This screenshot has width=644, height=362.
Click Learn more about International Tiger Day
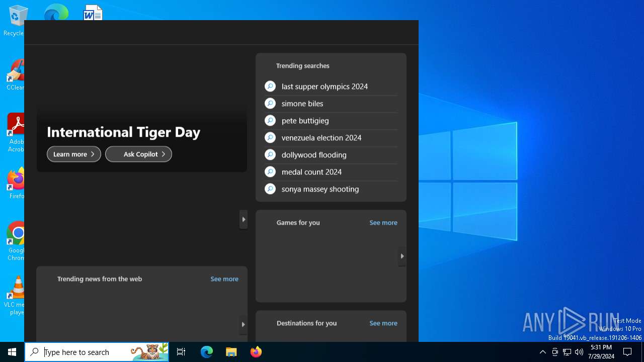point(74,154)
